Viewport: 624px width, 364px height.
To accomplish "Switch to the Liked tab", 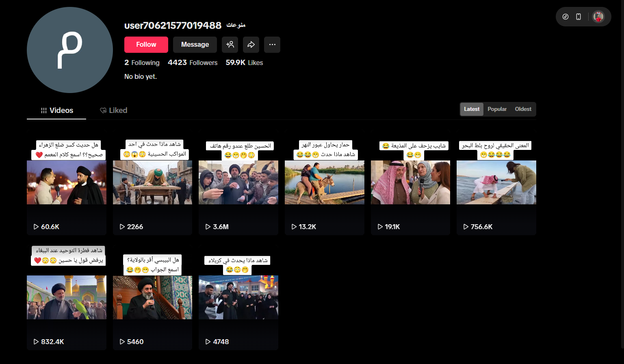I will [x=114, y=110].
